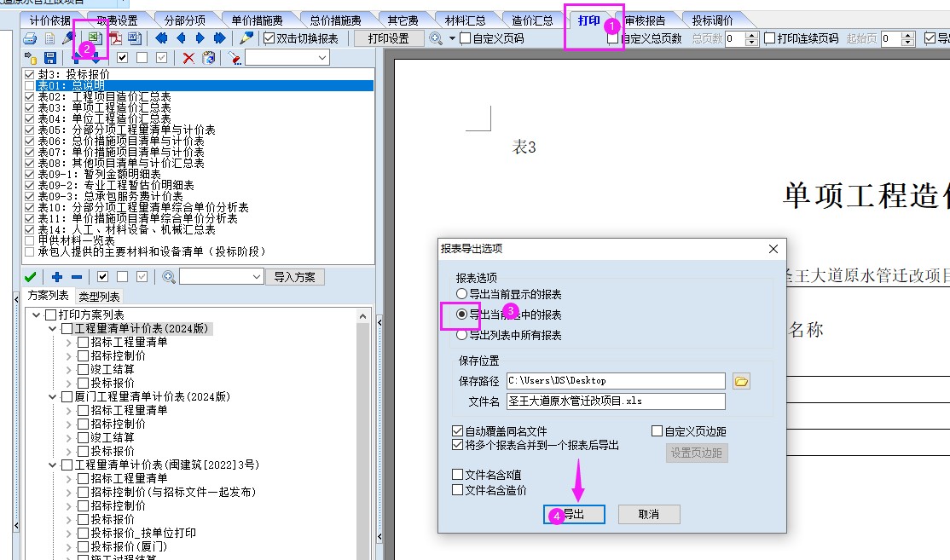The image size is (950, 560).
Task: Jump to first page double-left arrow
Action: [161, 38]
